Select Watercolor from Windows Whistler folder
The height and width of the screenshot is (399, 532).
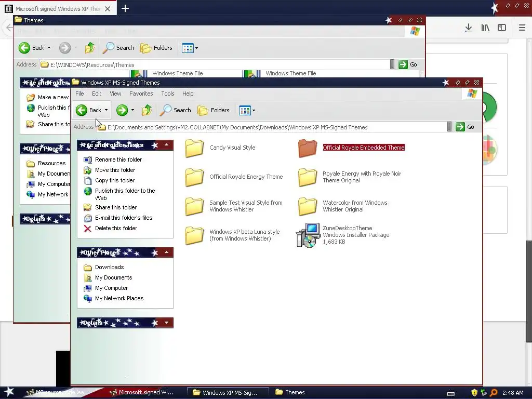point(343,206)
